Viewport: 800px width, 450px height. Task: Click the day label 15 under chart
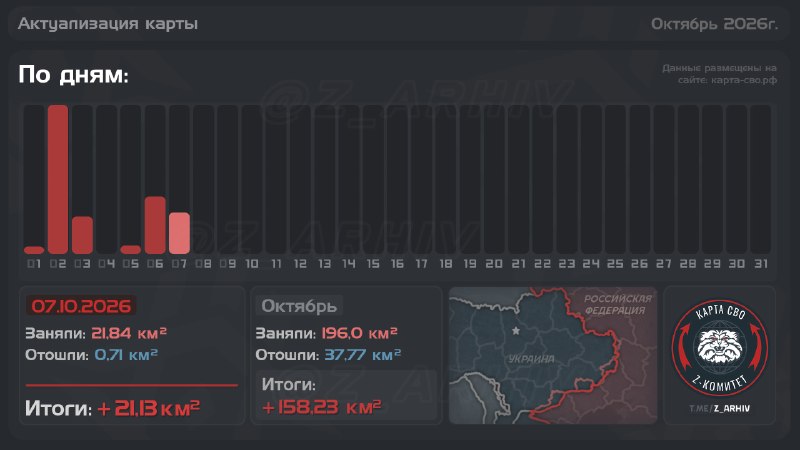373,264
